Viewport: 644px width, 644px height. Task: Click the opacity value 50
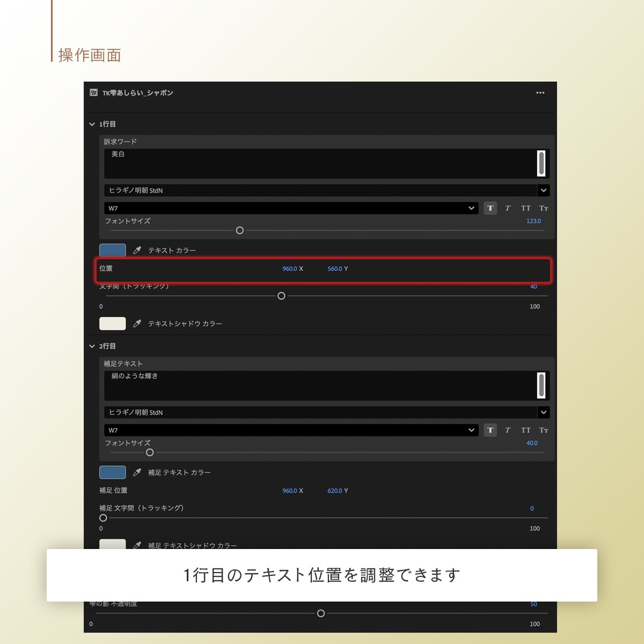point(533,604)
